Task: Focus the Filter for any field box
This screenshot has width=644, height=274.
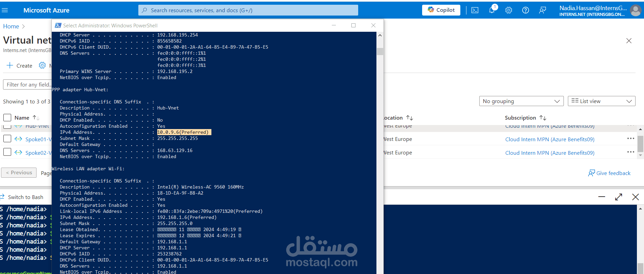Action: (27, 84)
